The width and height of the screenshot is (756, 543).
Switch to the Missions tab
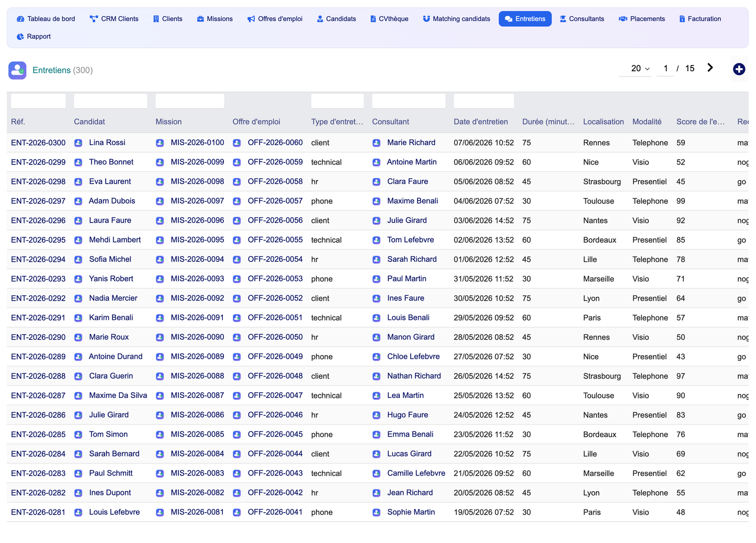[215, 19]
